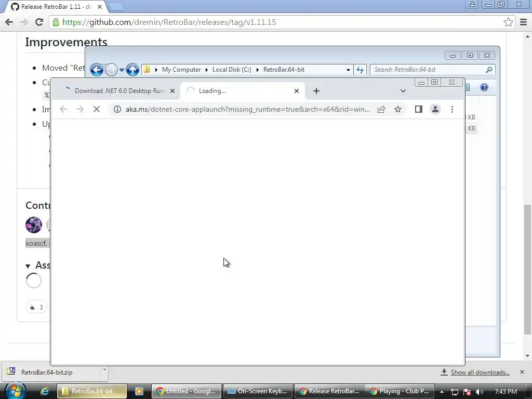Viewport: 532px width, 399px height.
Task: Close the Loading... tab
Action: coord(297,91)
